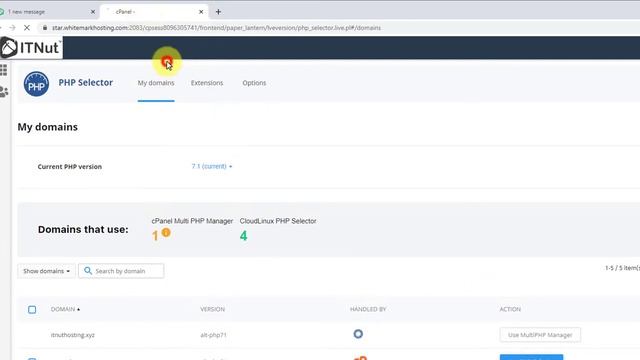
Task: Select the cPanel browser tab
Action: pos(154,12)
